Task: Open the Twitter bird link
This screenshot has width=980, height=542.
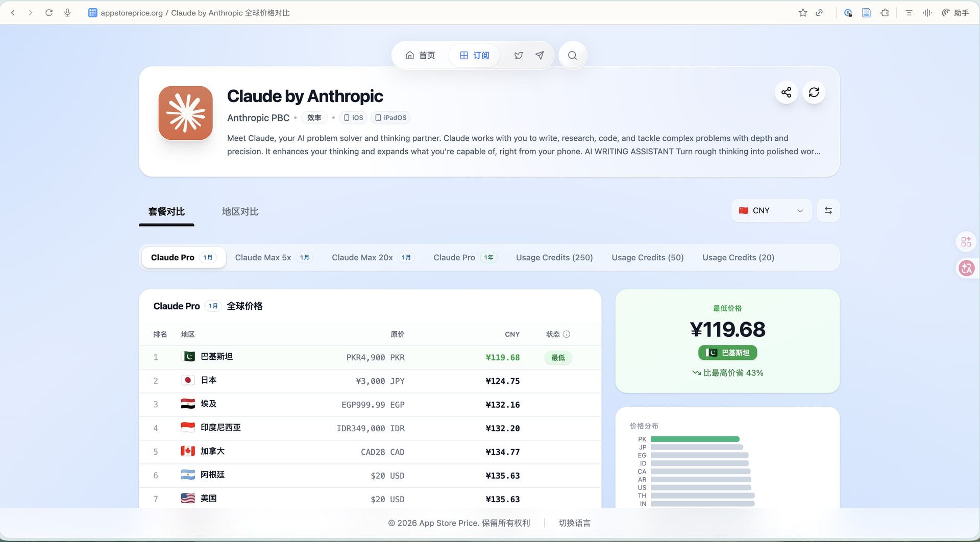Action: click(519, 56)
